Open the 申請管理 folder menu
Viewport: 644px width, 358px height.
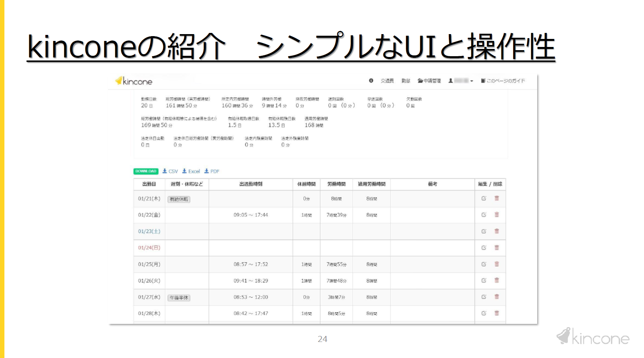click(429, 81)
